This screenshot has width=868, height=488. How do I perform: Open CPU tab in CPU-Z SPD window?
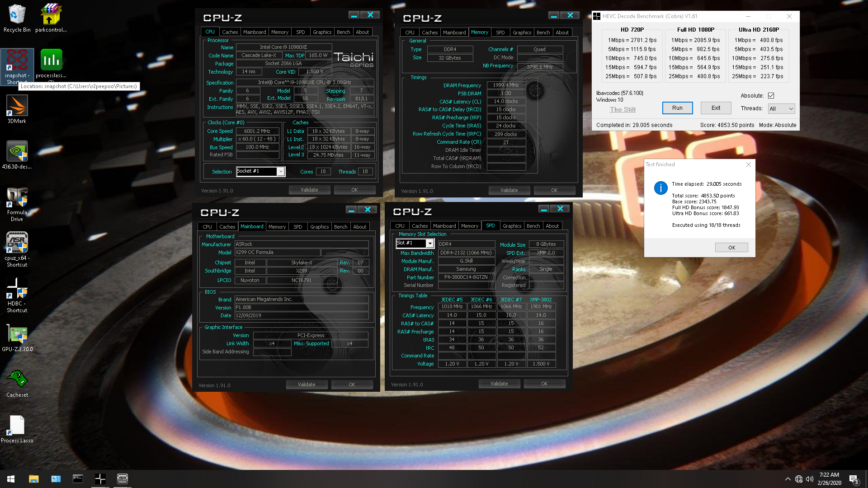[400, 226]
